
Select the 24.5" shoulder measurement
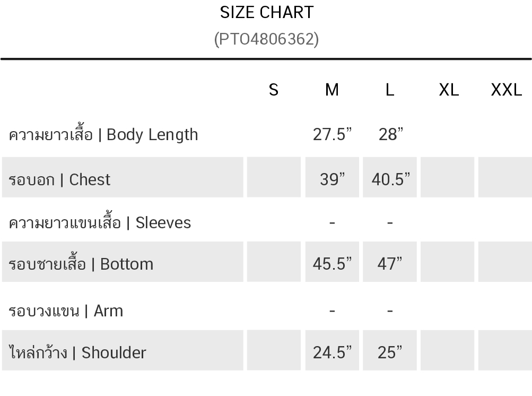[x=332, y=352]
